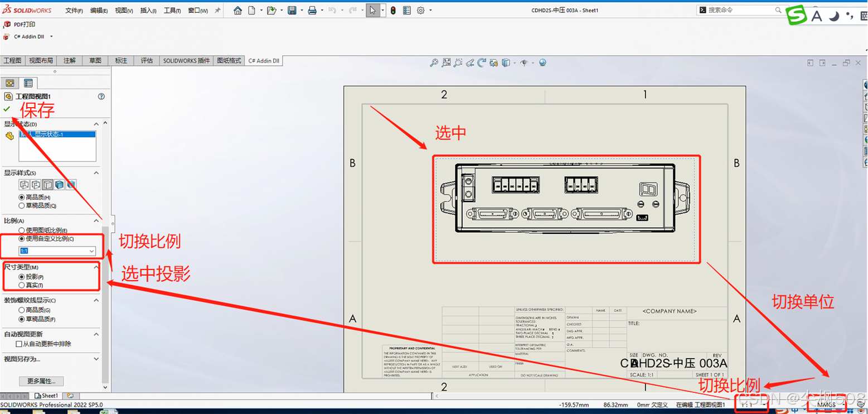Collapse the 自动视图更新 section

point(96,334)
